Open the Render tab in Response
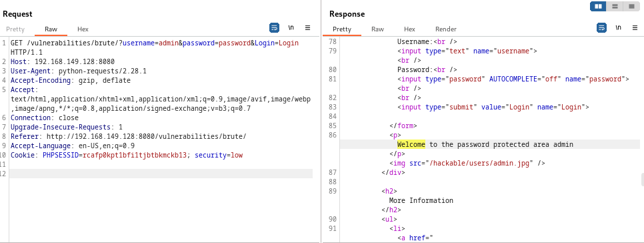644x243 pixels. coord(446,29)
